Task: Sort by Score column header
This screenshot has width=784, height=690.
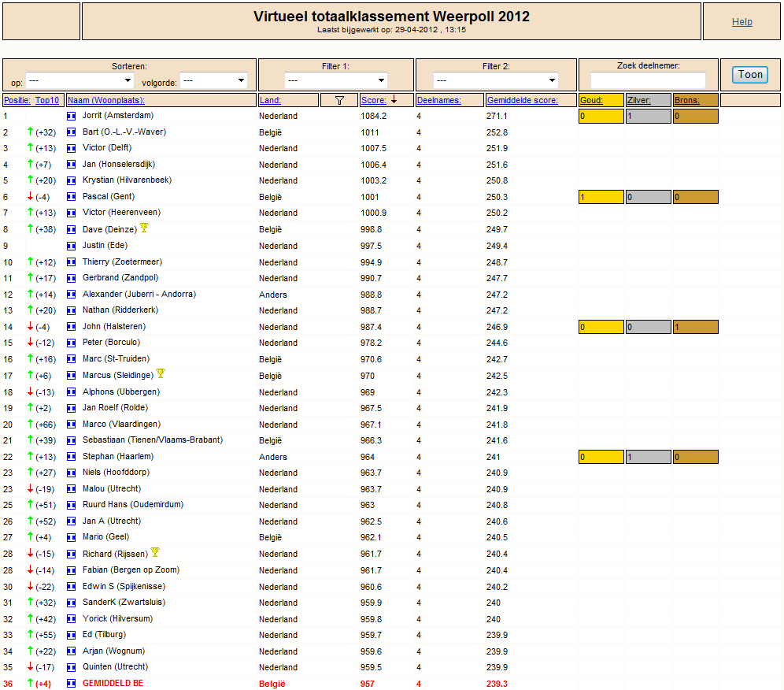Action: 374,100
